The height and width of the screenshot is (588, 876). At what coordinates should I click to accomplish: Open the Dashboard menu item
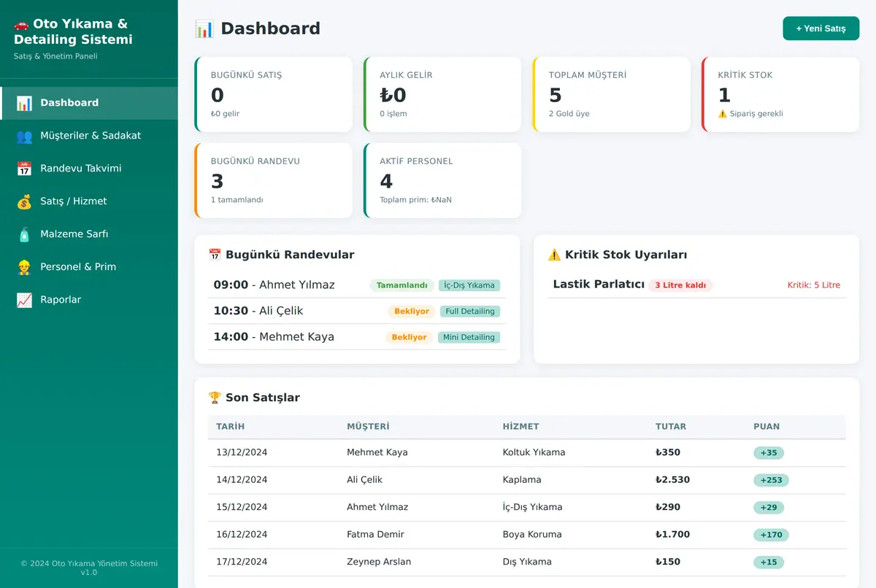[89, 103]
